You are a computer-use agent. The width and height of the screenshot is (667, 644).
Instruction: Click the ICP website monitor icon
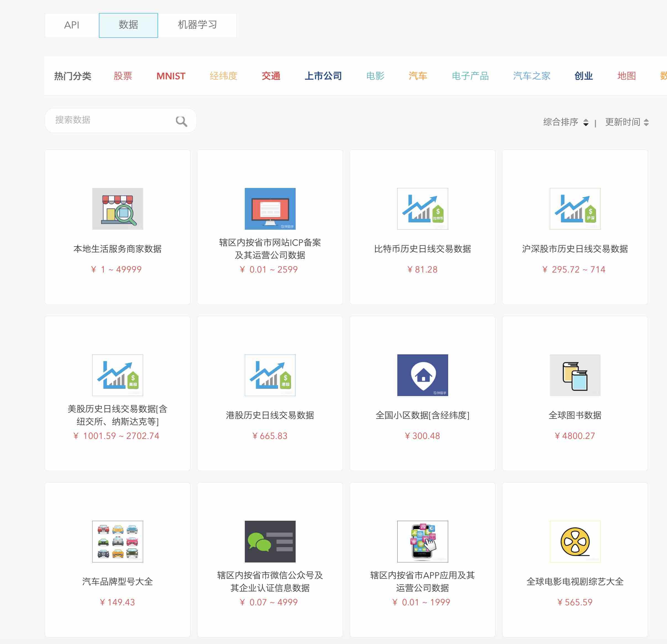[x=270, y=209]
